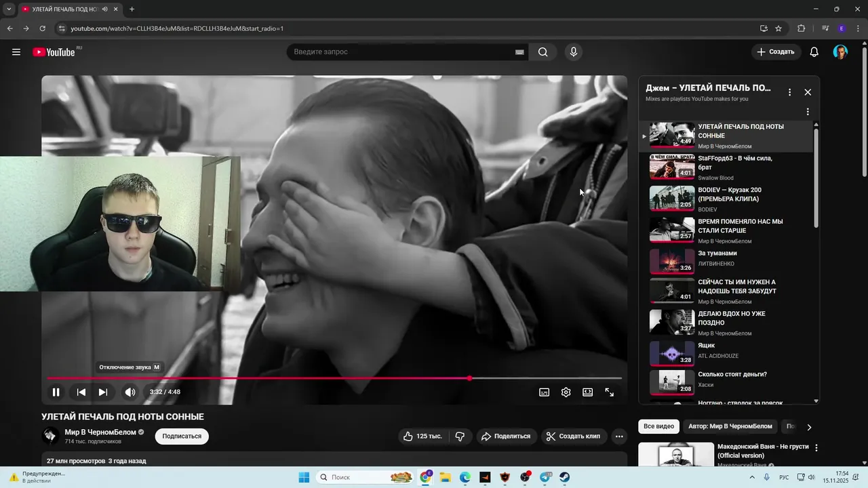Open the channel avatar under the video title

[50, 436]
